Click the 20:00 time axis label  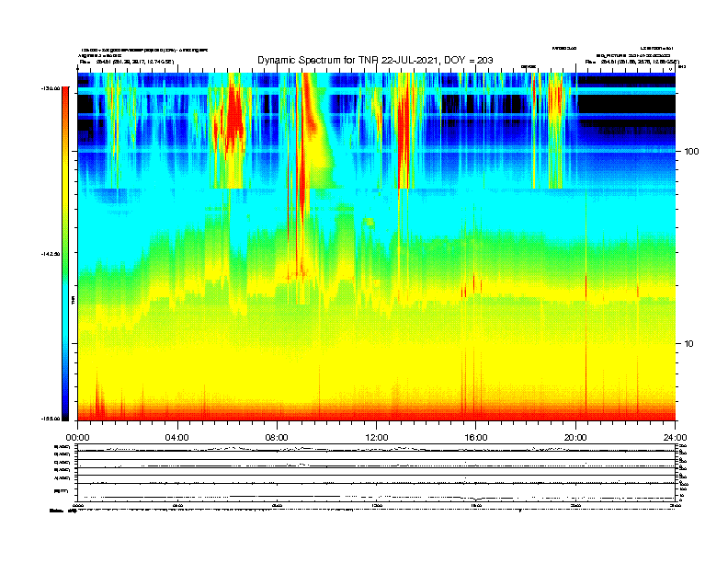(575, 438)
